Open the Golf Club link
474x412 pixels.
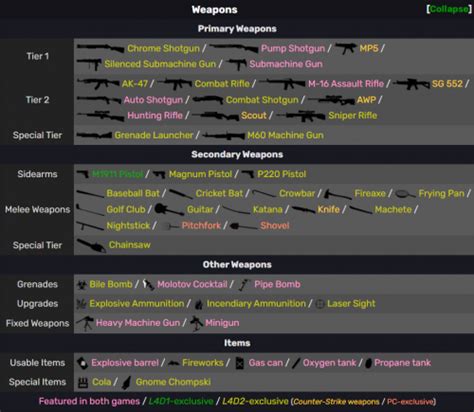coord(126,210)
